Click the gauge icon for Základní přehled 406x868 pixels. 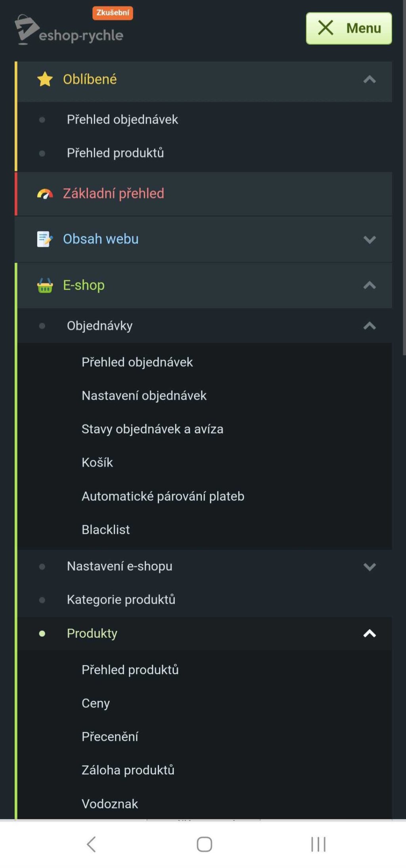click(x=45, y=194)
